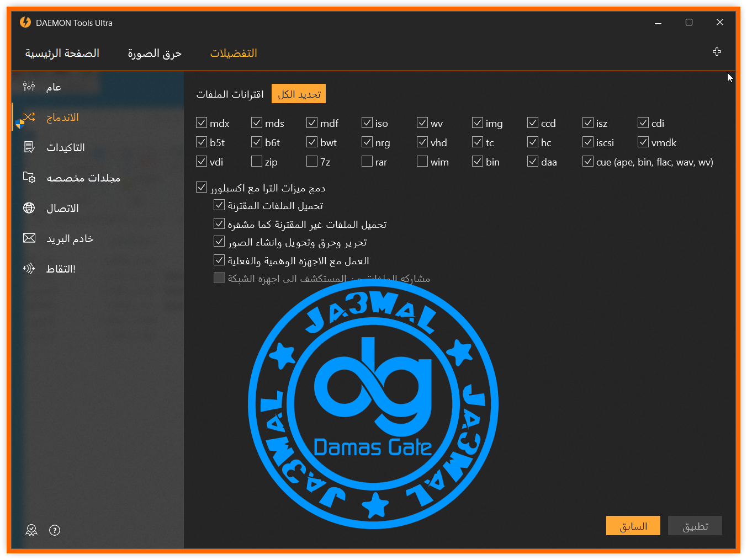Toggle the img file association checkbox
This screenshot has width=747, height=560.
478,122
